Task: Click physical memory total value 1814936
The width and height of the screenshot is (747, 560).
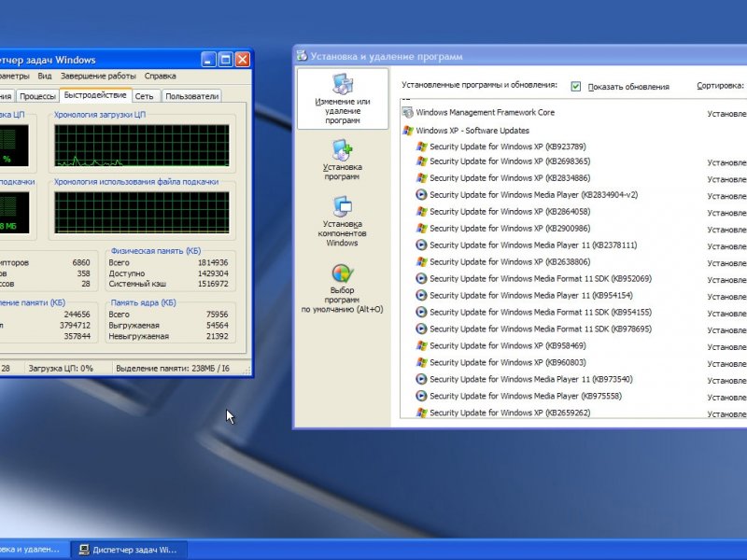Action: [213, 263]
